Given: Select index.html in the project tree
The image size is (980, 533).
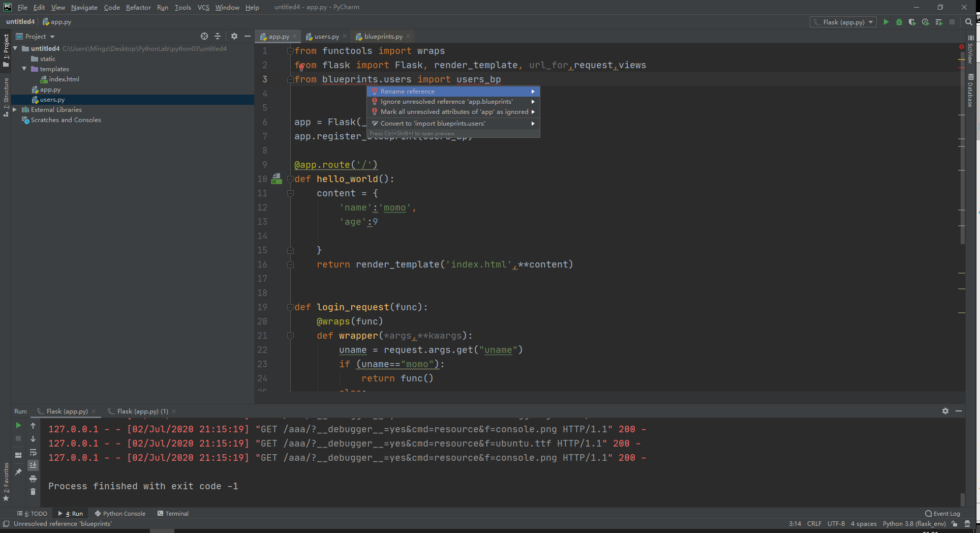Looking at the screenshot, I should [64, 79].
